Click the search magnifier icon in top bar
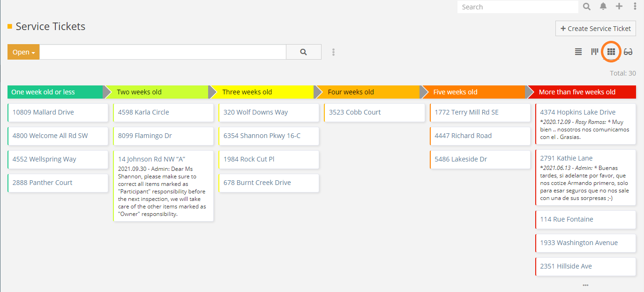The image size is (644, 292). (587, 7)
